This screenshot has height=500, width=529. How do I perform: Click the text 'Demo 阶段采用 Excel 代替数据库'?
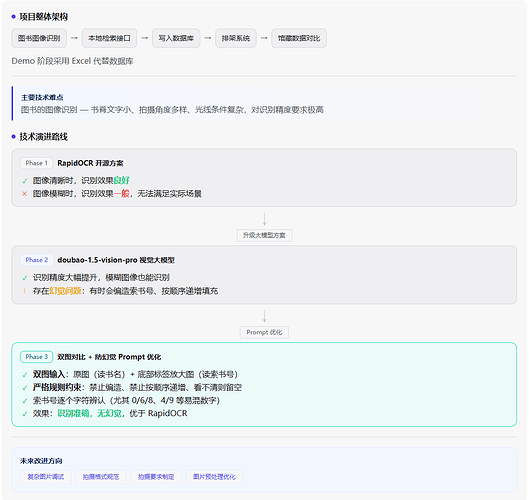(73, 61)
